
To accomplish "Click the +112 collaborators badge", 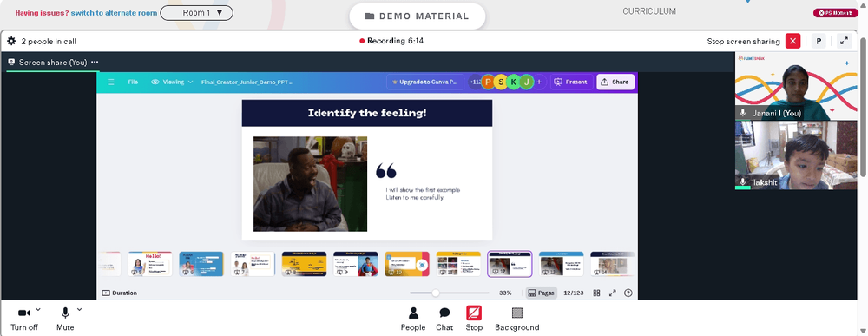I will 475,82.
